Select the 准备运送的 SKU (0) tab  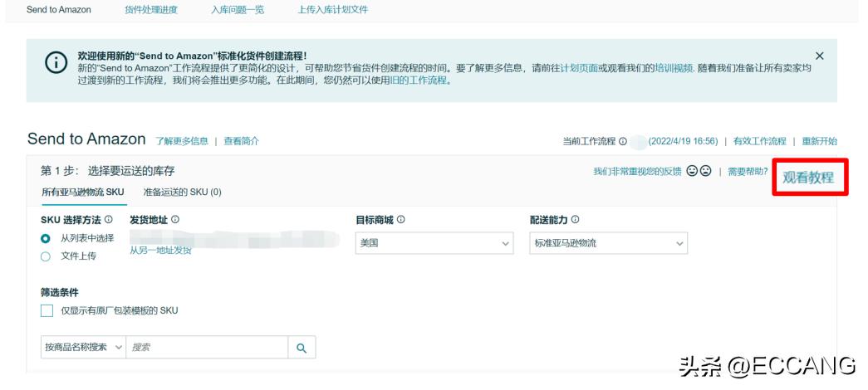tap(183, 192)
